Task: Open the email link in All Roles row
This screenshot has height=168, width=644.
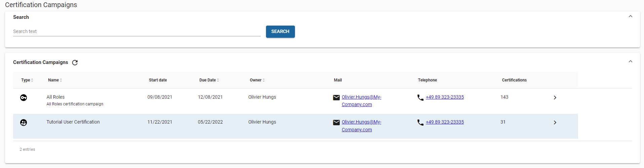Action: (361, 97)
